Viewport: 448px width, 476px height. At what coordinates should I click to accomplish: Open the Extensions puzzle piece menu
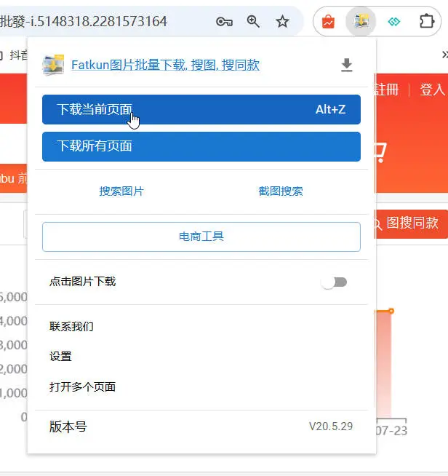(x=426, y=22)
